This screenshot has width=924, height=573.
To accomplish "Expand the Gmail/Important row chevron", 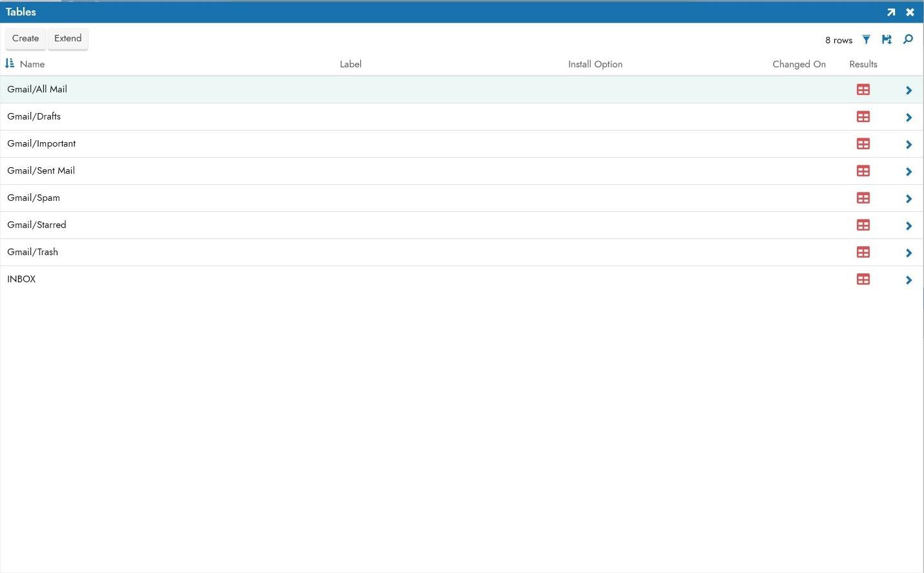I will click(909, 145).
